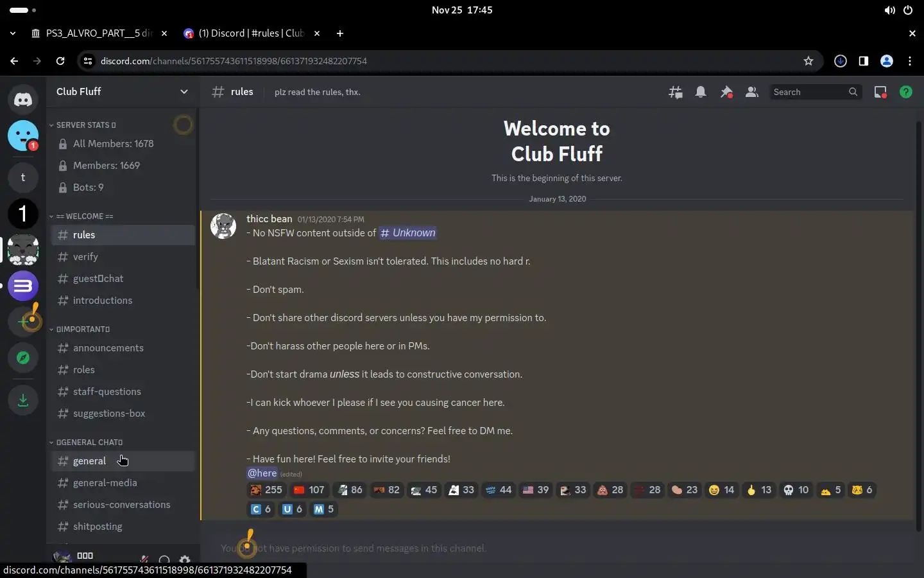Open the verify channel

click(x=123, y=257)
